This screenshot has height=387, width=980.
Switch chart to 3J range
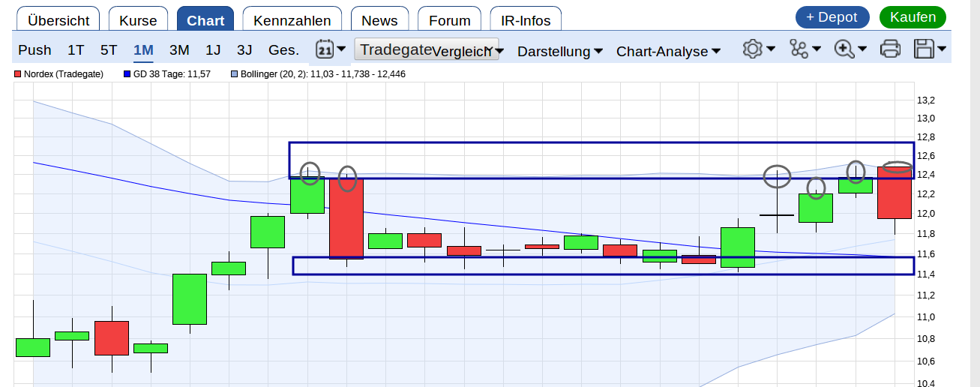(244, 50)
